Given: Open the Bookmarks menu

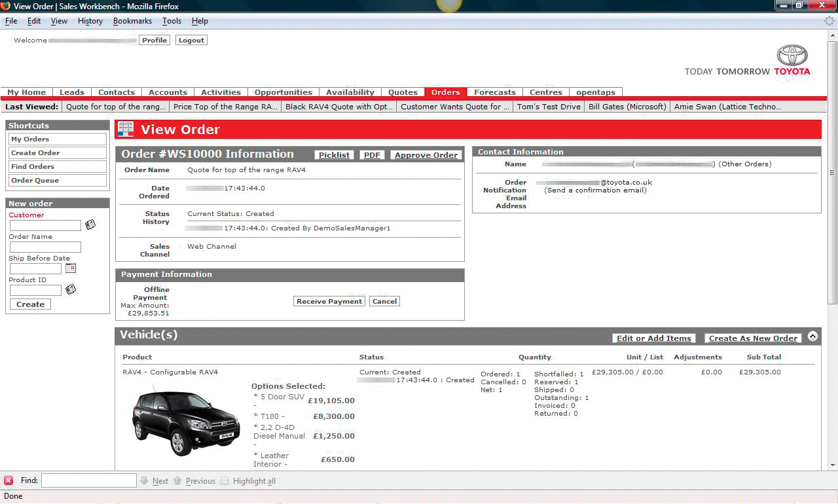Looking at the screenshot, I should (x=132, y=20).
